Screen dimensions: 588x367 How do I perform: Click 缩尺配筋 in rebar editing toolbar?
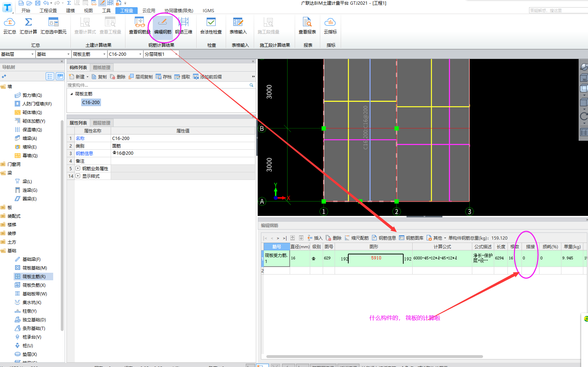[357, 238]
